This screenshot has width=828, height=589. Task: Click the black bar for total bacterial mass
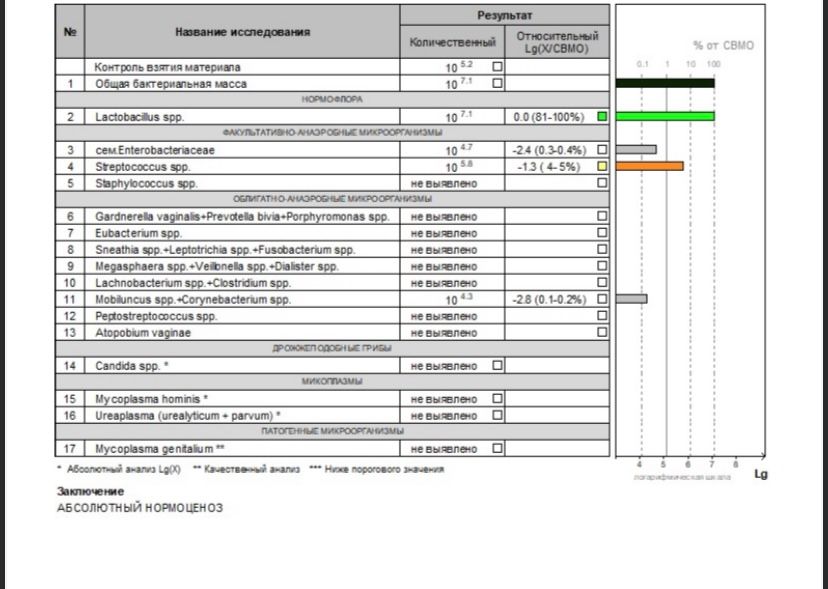coord(665,83)
